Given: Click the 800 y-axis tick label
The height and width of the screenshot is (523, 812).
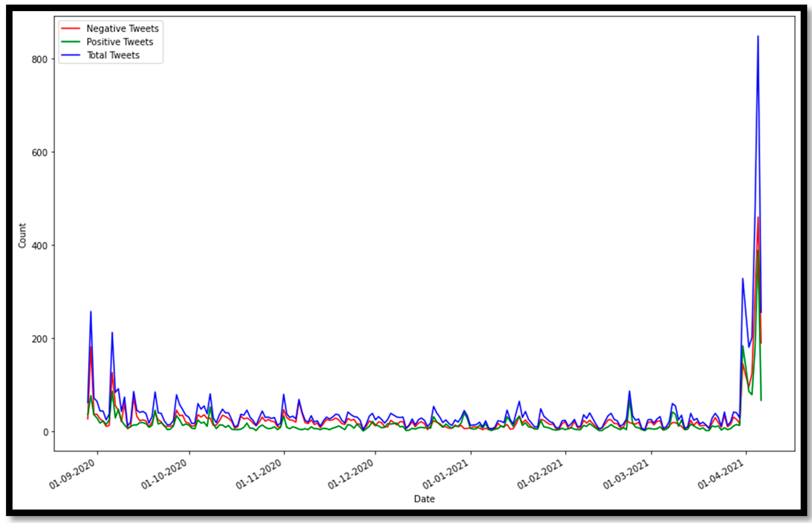Looking at the screenshot, I should pos(39,59).
